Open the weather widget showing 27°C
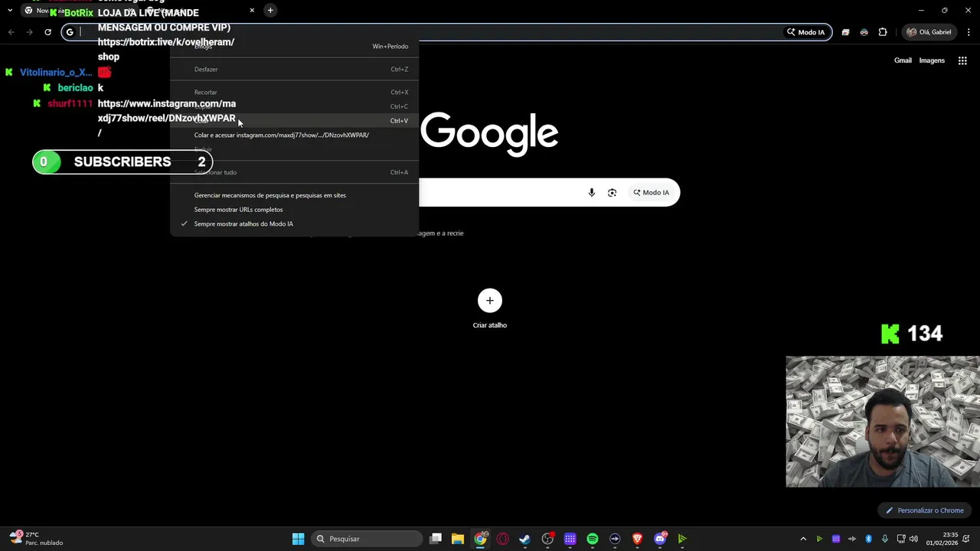 [36, 539]
